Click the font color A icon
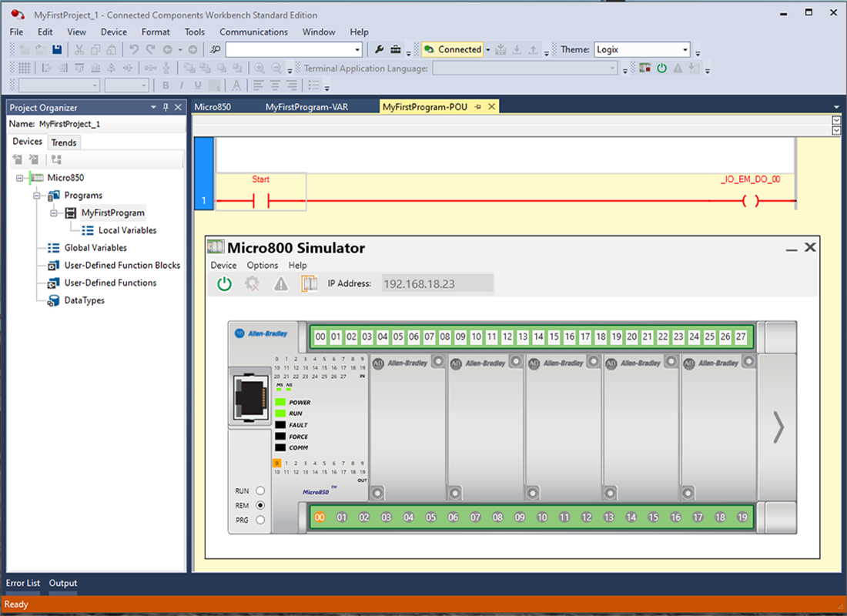The height and width of the screenshot is (616, 847). (x=236, y=85)
